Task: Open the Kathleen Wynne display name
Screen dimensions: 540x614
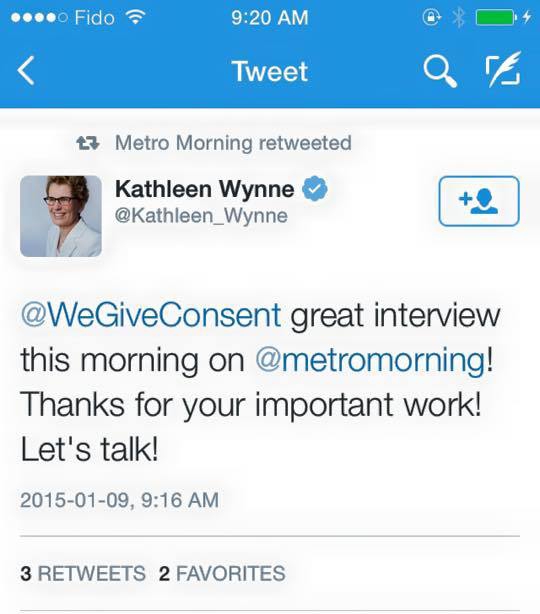Action: [x=205, y=189]
